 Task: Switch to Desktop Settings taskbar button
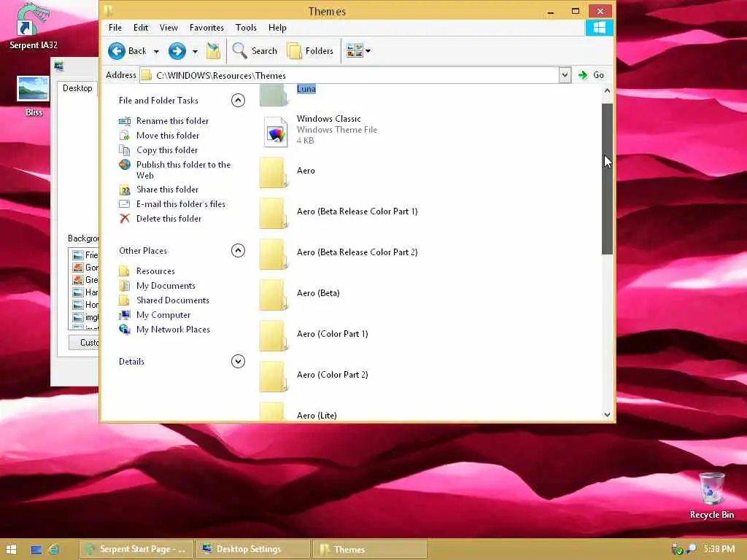click(253, 549)
